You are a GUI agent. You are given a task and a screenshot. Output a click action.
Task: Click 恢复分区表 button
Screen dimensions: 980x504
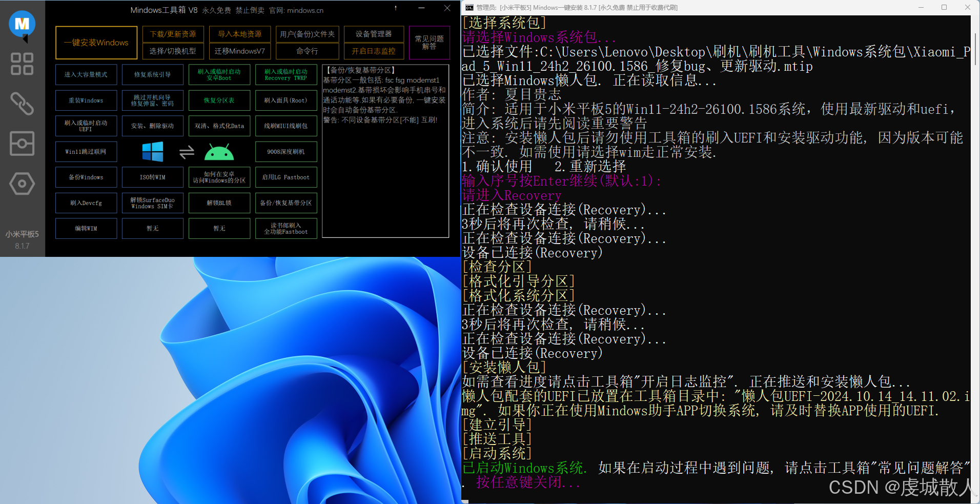(x=219, y=100)
